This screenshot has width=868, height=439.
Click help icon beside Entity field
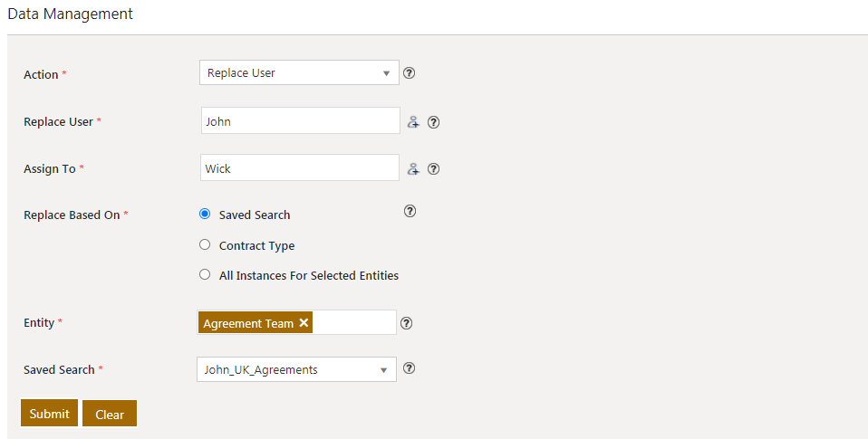coord(407,323)
